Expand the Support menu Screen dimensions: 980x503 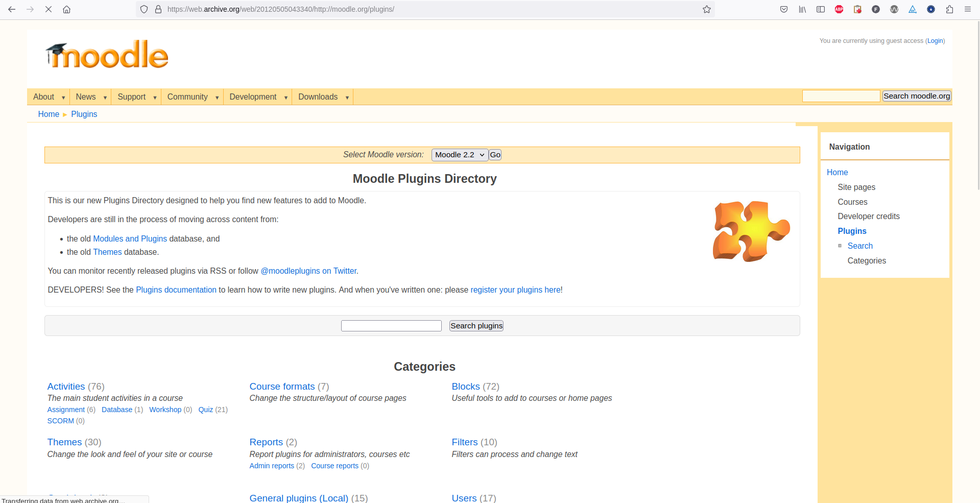(x=136, y=97)
